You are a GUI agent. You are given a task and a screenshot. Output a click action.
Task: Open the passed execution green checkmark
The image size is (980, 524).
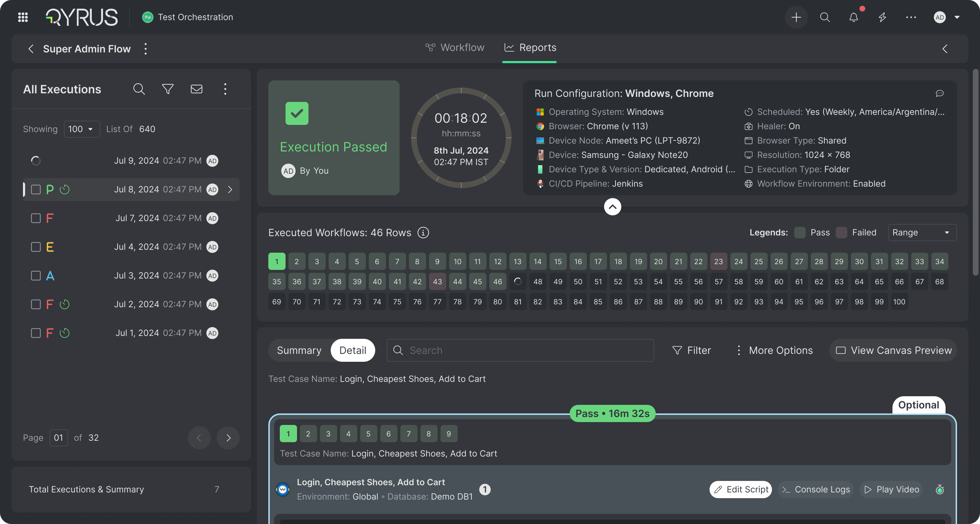click(297, 113)
